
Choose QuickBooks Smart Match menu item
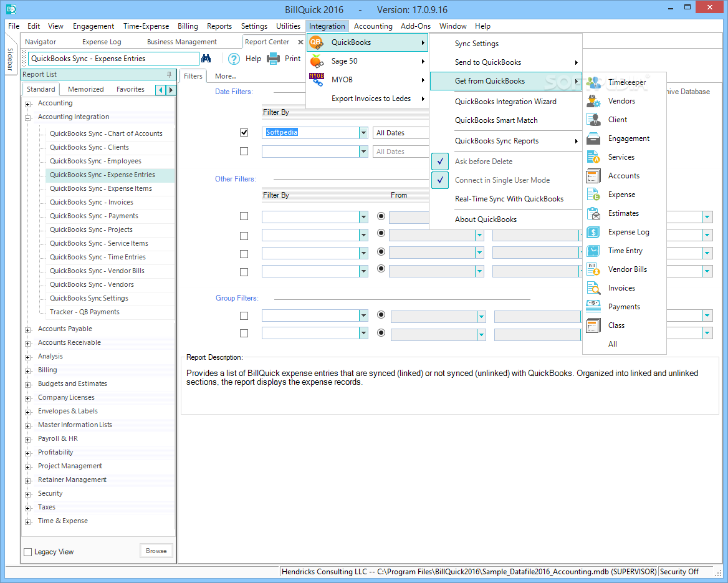(x=505, y=120)
